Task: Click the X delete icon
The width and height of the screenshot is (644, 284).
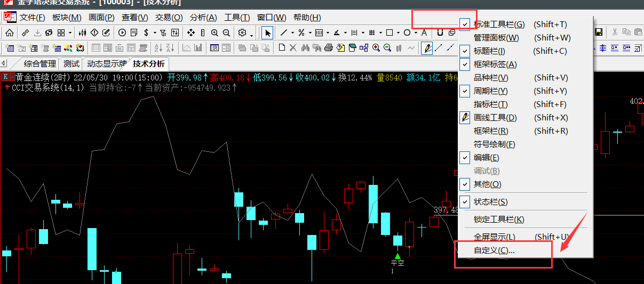Action: click(x=293, y=47)
